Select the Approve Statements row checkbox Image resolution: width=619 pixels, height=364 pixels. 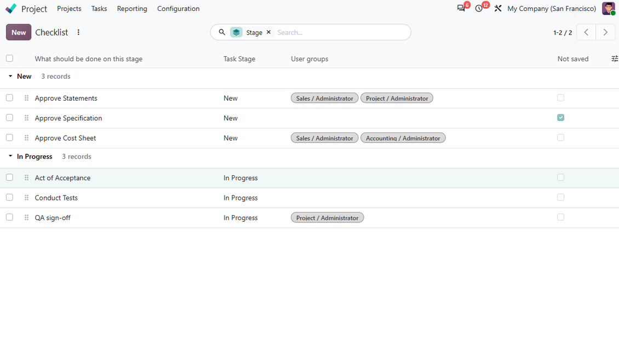tap(9, 98)
